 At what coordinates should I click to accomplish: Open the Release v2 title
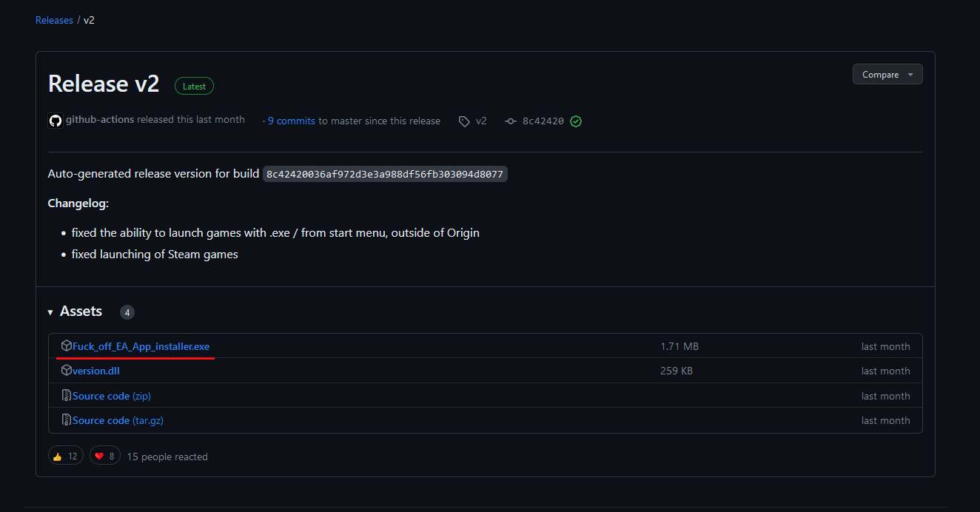pyautogui.click(x=104, y=84)
